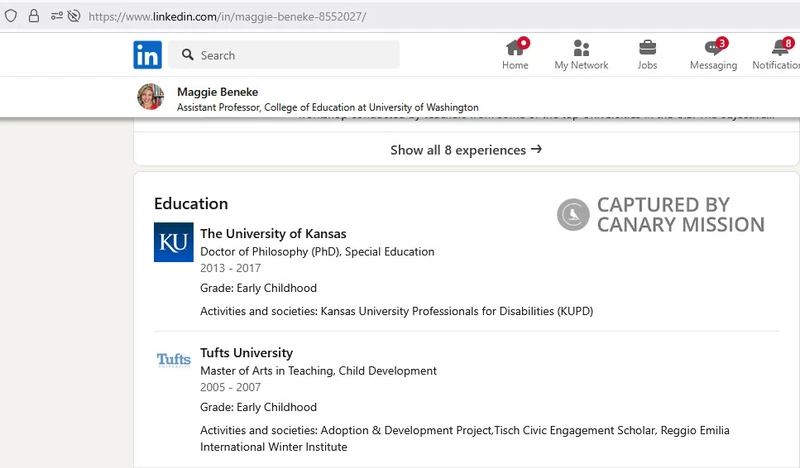Focus the LinkedIn Search field
Image resolution: width=800 pixels, height=468 pixels.
pos(284,55)
